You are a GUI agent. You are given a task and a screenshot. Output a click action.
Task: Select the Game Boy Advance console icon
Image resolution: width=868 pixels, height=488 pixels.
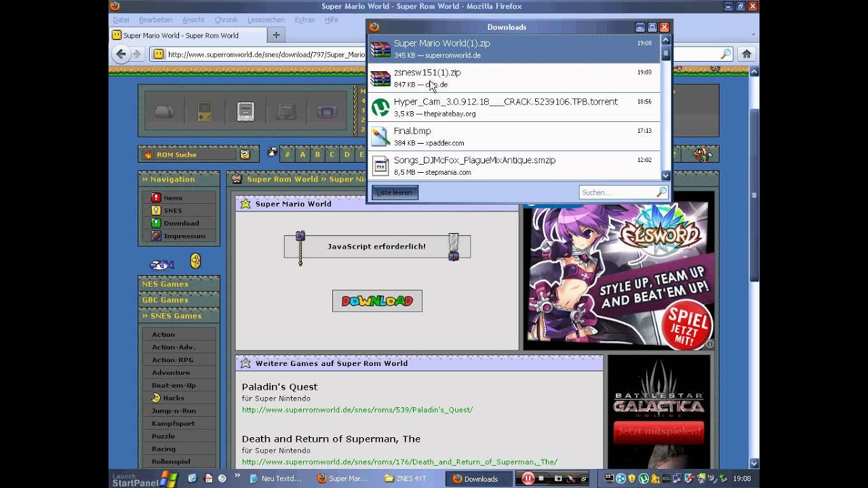[x=326, y=112]
